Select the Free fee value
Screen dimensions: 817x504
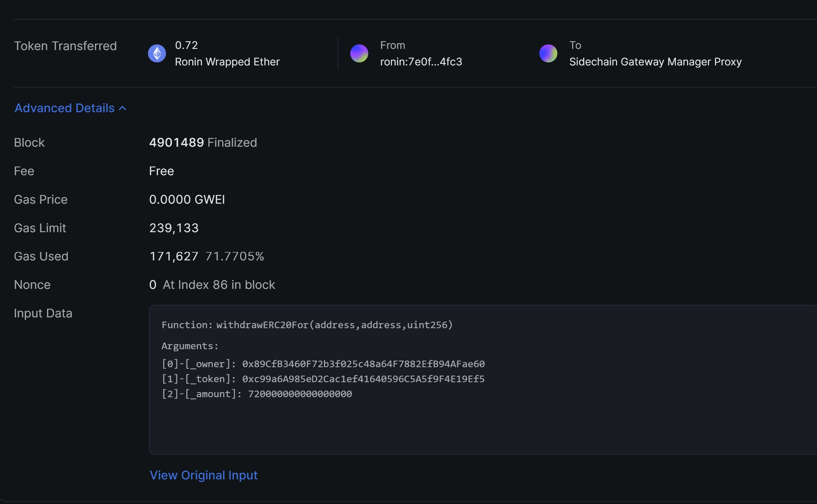pos(161,171)
